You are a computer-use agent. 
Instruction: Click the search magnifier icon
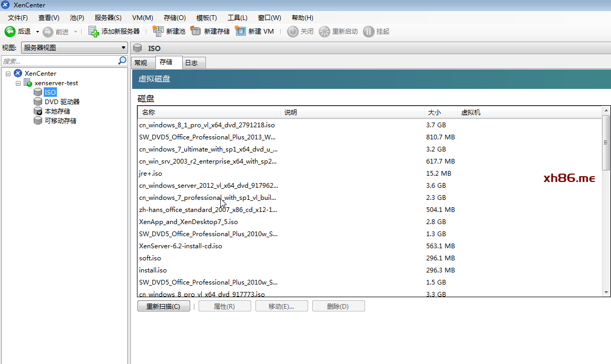coord(122,61)
